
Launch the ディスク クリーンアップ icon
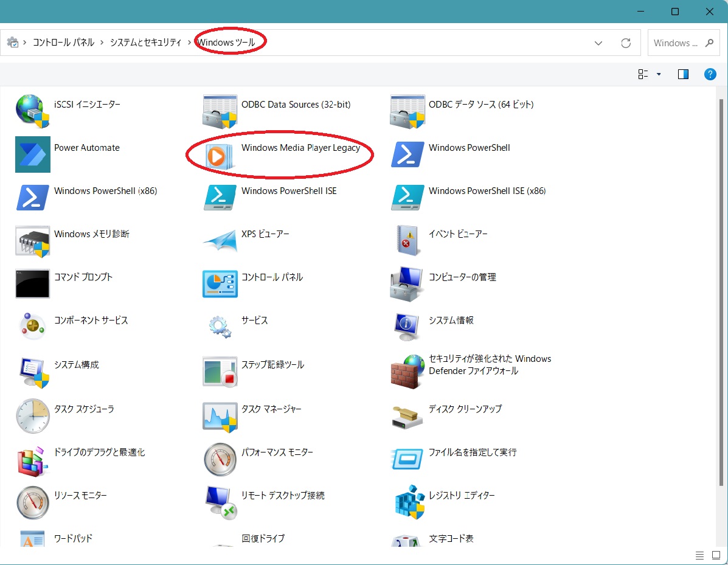pyautogui.click(x=407, y=417)
